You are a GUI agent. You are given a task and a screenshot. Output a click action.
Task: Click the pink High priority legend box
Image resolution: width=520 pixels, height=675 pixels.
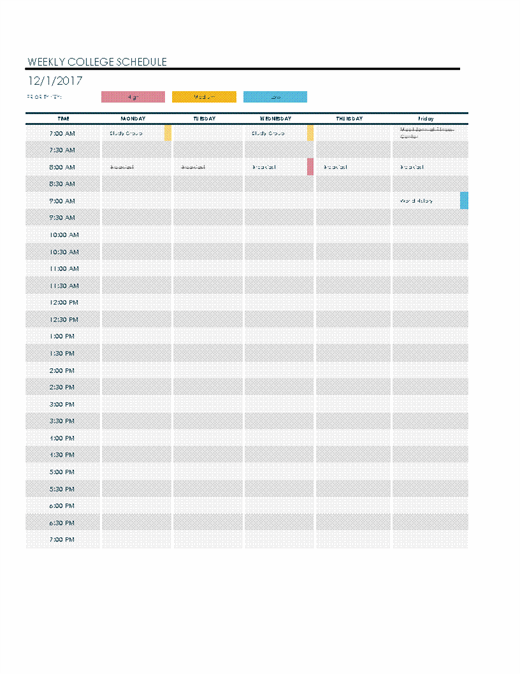(x=133, y=97)
